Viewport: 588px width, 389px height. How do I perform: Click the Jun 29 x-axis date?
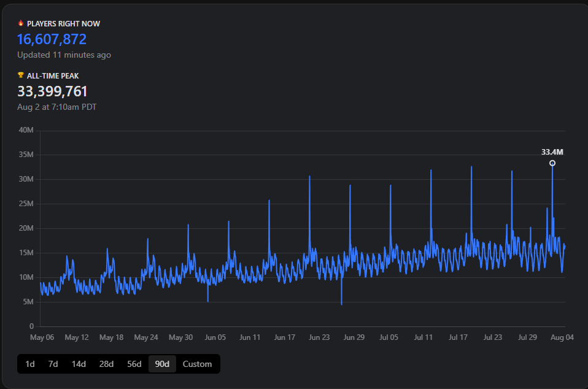tap(354, 337)
